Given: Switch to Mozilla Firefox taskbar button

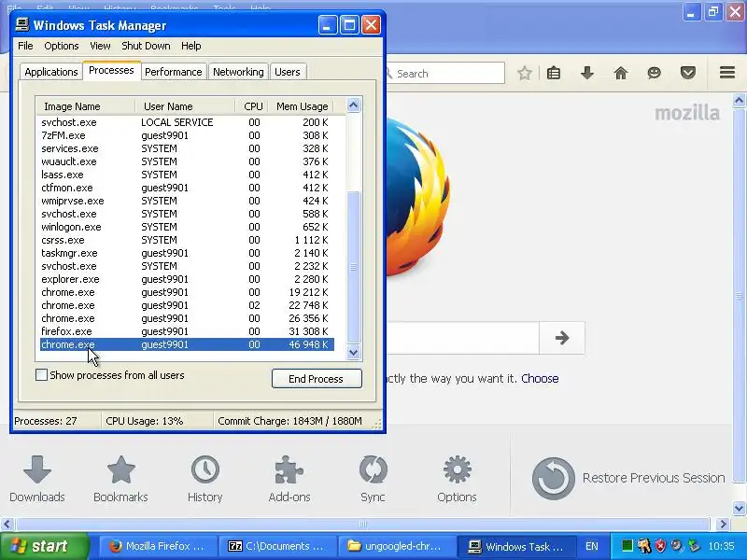Looking at the screenshot, I should [158, 546].
